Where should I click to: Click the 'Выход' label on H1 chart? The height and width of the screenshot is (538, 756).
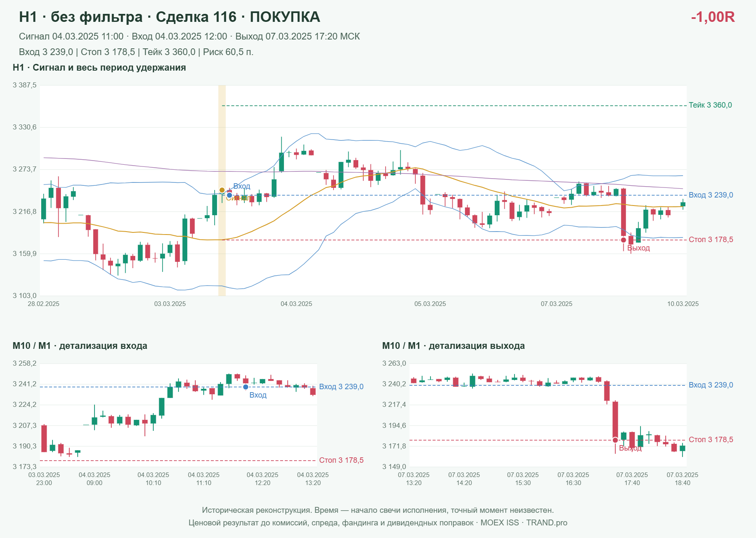click(638, 248)
